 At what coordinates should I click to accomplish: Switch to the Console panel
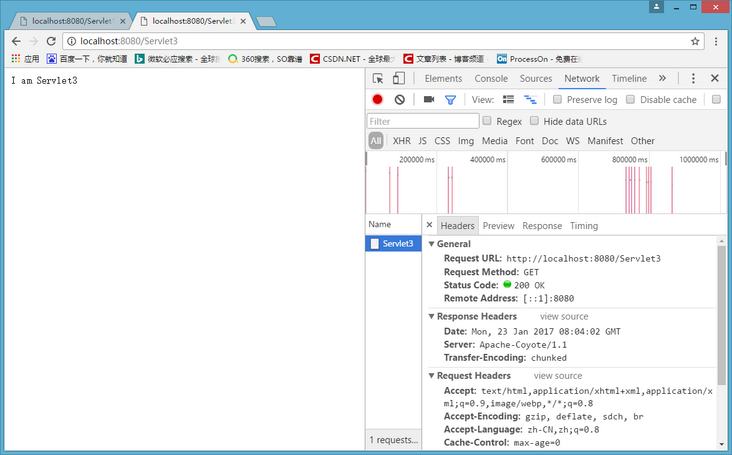click(x=491, y=78)
